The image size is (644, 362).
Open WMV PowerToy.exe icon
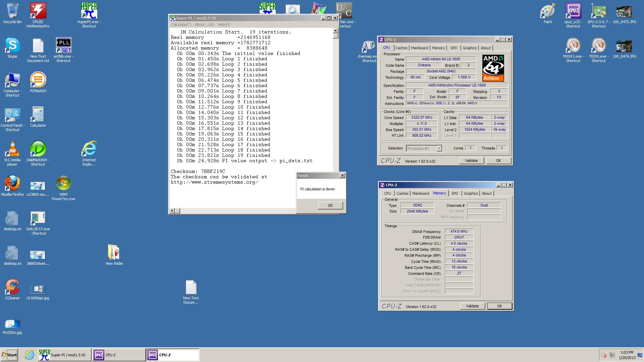pyautogui.click(x=63, y=188)
